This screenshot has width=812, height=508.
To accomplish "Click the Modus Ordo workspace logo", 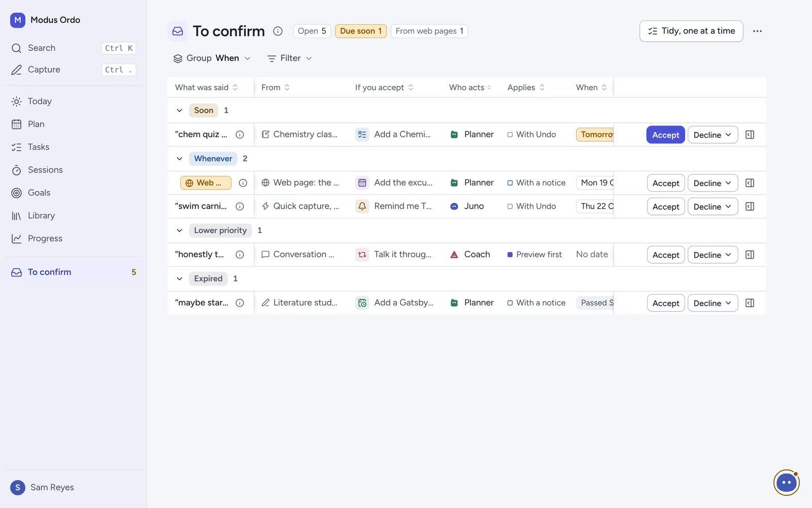I will coord(18,20).
